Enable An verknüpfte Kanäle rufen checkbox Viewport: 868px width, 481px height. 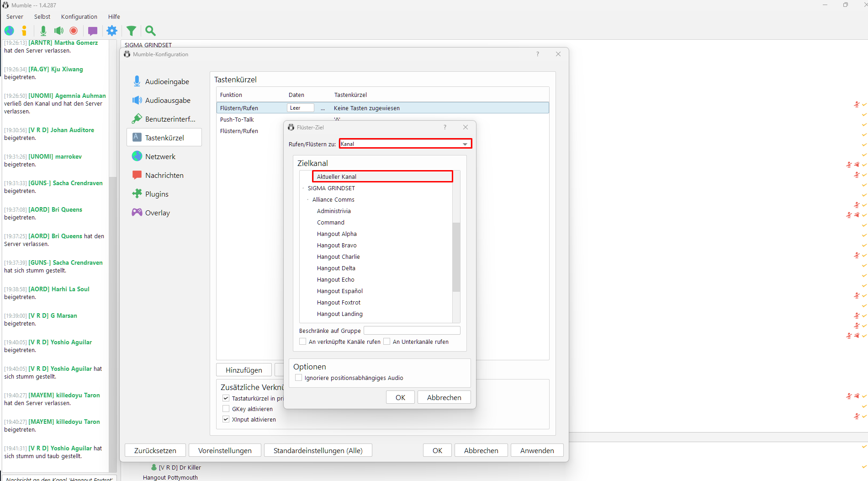[302, 342]
